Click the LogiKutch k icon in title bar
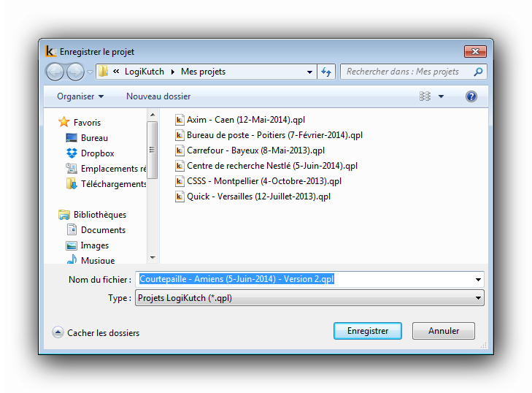Viewport: 532px width, 393px height. click(x=50, y=51)
